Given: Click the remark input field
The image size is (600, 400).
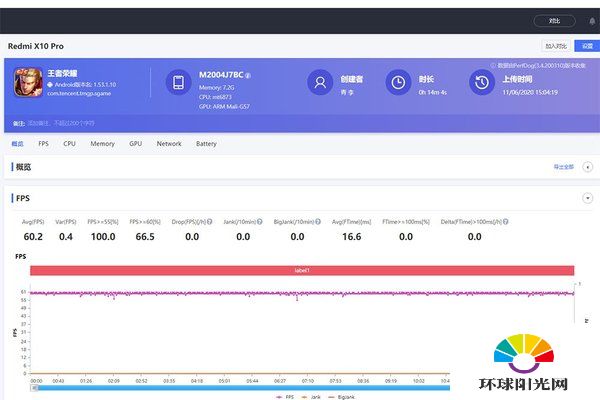Looking at the screenshot, I should pos(61,123).
